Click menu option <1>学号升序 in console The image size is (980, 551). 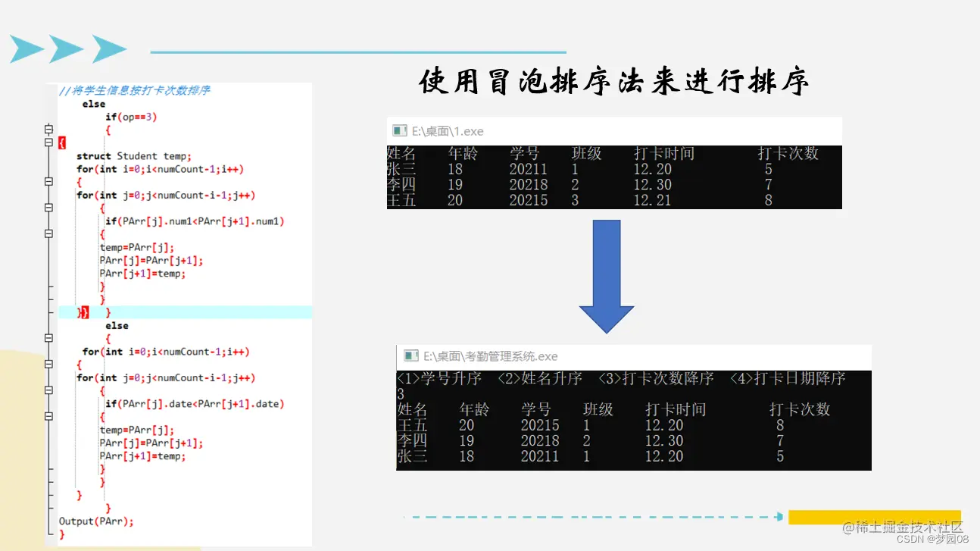click(x=439, y=378)
